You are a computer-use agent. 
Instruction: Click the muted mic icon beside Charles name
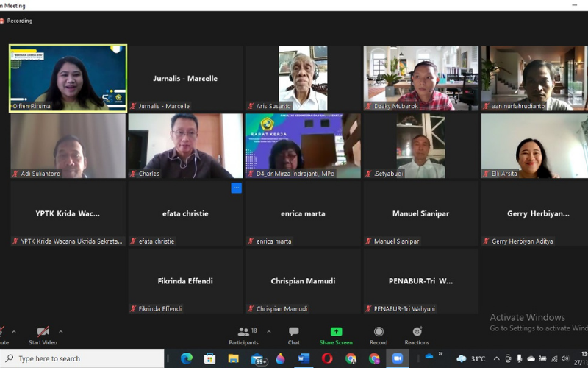pos(133,174)
